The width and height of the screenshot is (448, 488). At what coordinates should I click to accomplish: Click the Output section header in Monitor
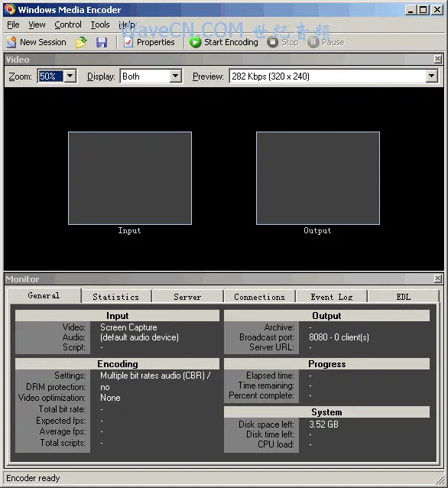pos(326,316)
